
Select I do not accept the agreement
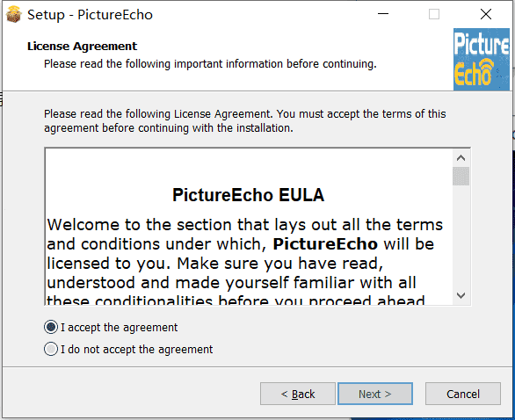coord(51,349)
